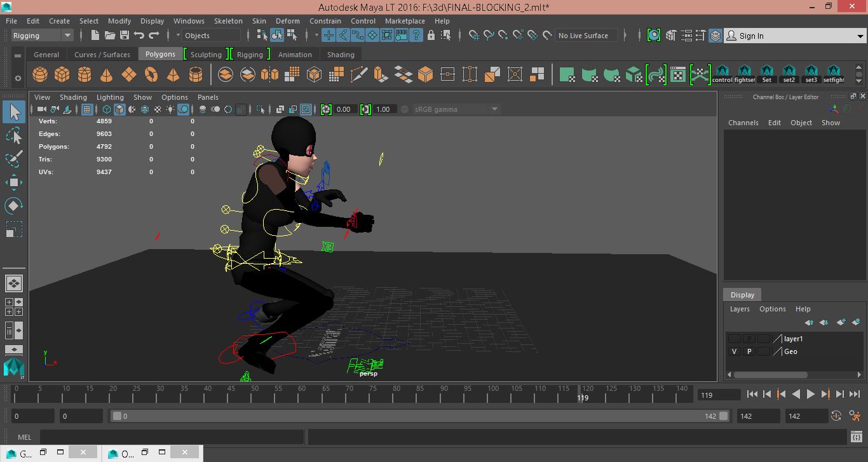Click the Layers menu in layer editor
This screenshot has width=868, height=462.
click(x=740, y=309)
